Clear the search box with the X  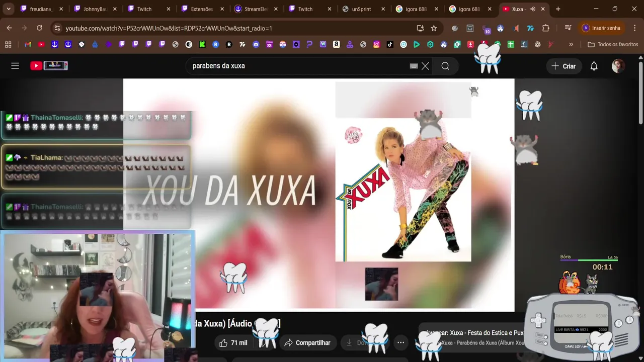tap(425, 66)
